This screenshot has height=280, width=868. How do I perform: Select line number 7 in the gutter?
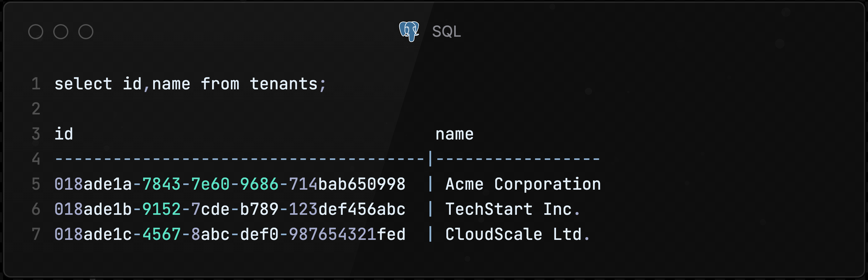[x=36, y=234]
